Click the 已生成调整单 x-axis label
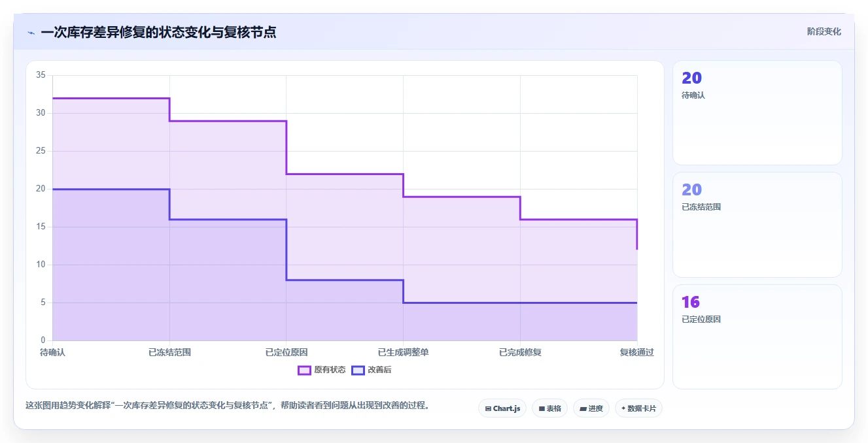 [403, 352]
